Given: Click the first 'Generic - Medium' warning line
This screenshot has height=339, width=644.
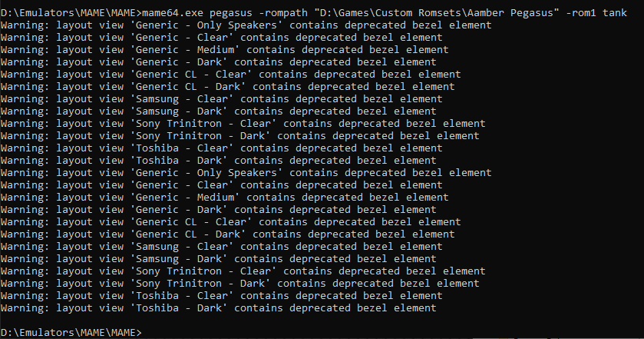Looking at the screenshot, I should coord(225,50).
